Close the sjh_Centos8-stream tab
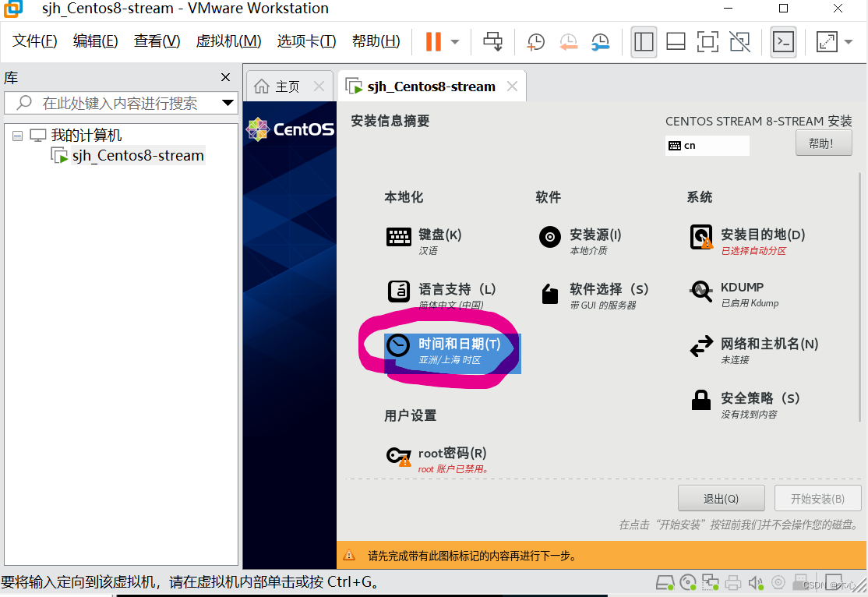 513,86
